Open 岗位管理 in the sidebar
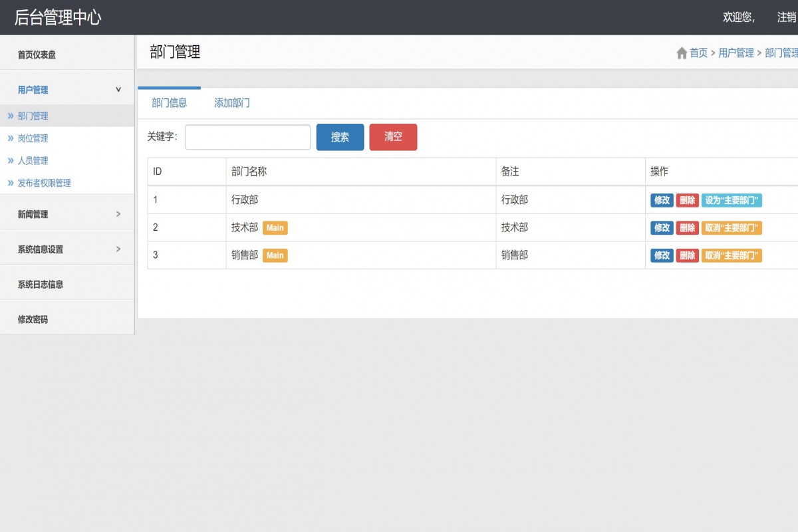The height and width of the screenshot is (532, 798). pos(31,138)
